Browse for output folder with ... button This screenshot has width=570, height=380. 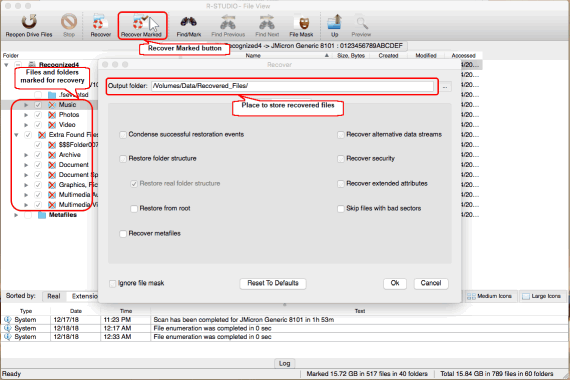coord(445,87)
